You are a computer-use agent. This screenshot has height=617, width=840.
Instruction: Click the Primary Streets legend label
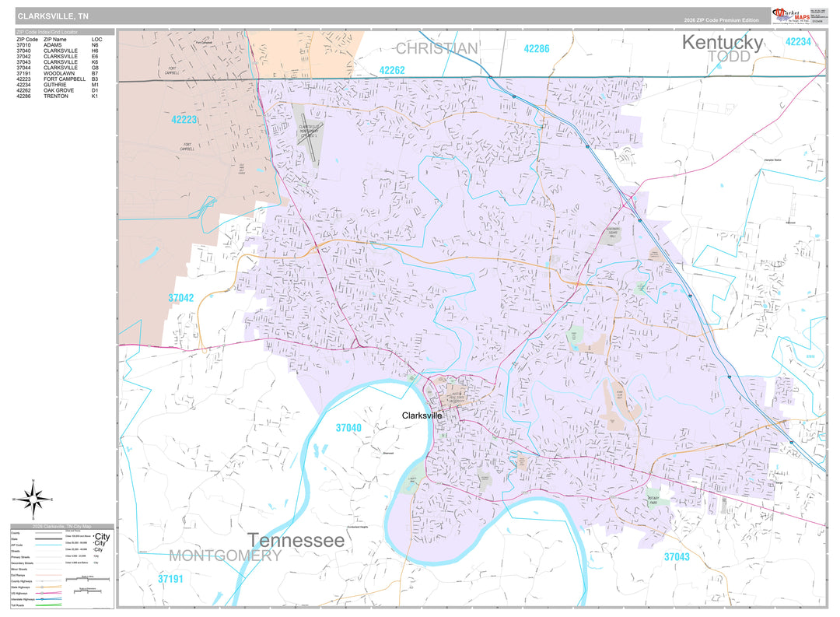pyautogui.click(x=20, y=557)
